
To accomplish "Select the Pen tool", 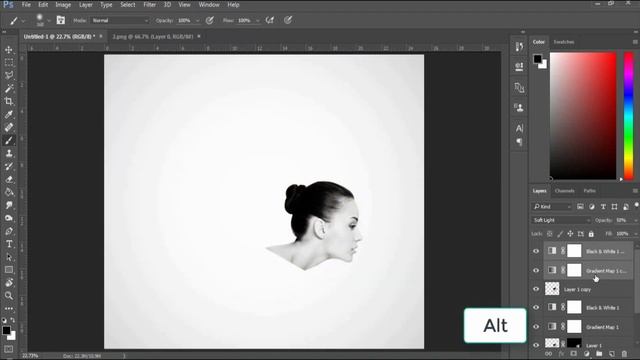I will 9,231.
